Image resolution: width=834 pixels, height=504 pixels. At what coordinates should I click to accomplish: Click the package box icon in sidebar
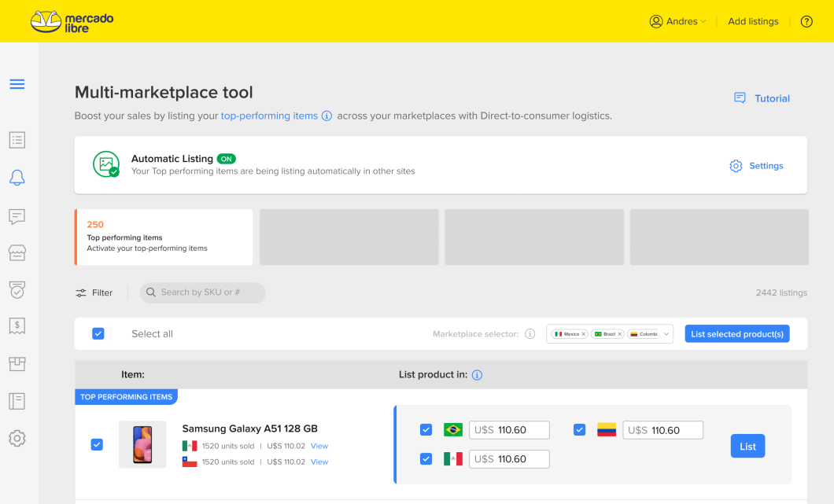pyautogui.click(x=17, y=363)
